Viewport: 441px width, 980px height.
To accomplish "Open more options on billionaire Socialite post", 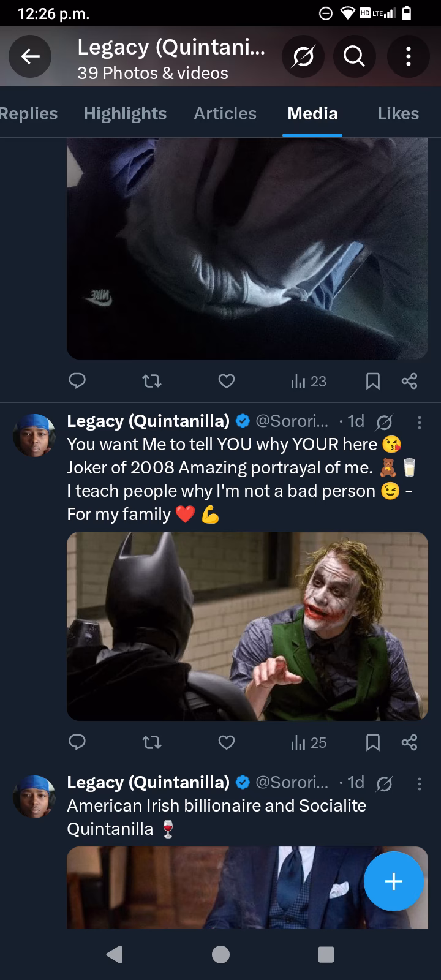I will 419,783.
